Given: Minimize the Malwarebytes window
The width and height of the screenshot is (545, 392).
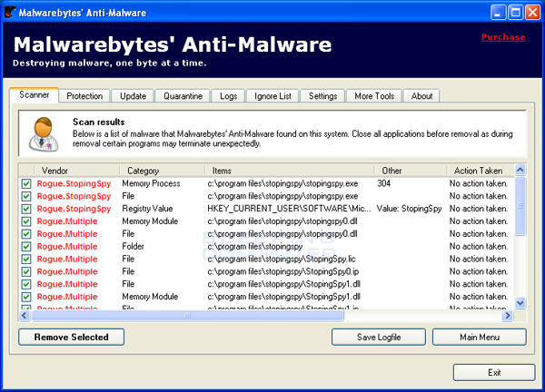Looking at the screenshot, I should pos(498,13).
